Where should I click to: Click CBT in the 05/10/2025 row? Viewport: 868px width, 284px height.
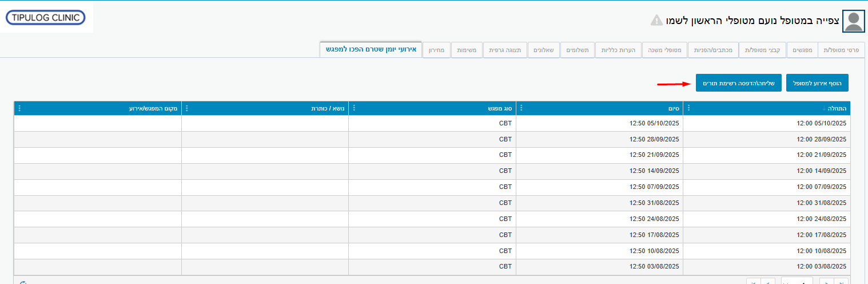[x=505, y=123]
